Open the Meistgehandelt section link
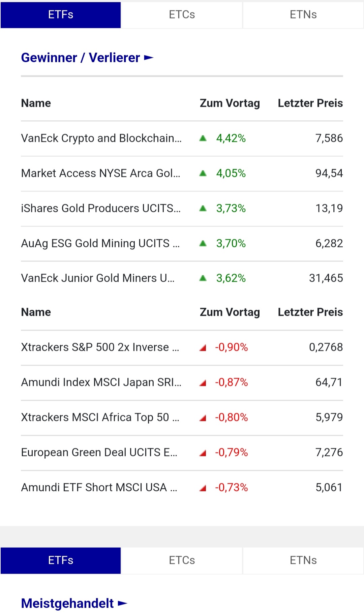 [x=67, y=603]
